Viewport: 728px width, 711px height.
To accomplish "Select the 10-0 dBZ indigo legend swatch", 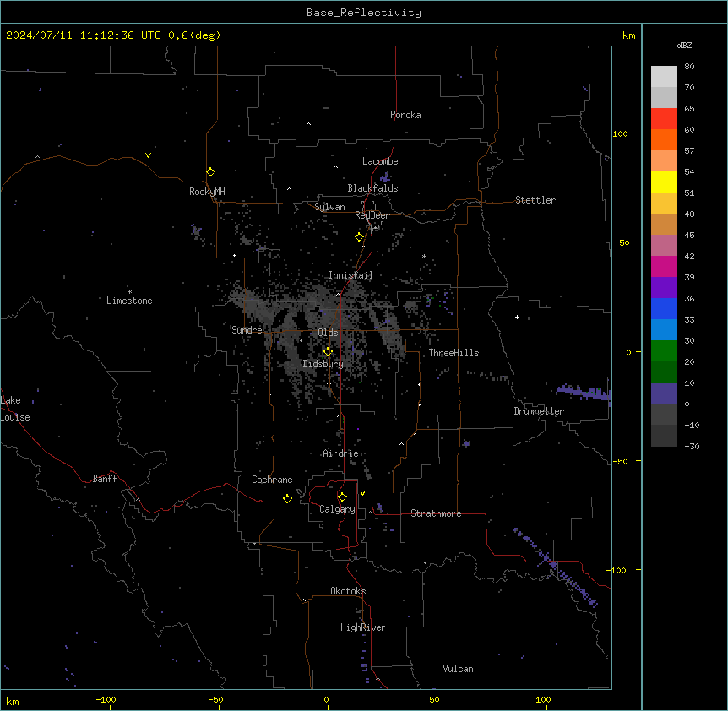I will 664,393.
